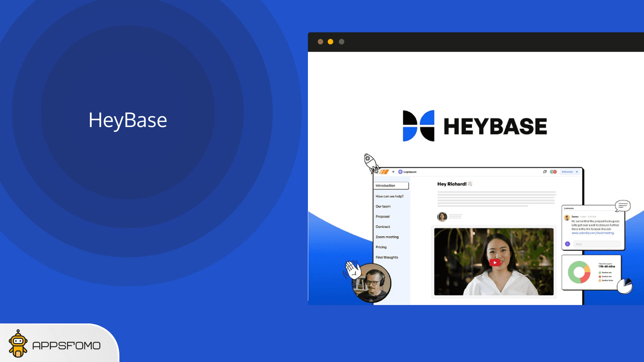
Task: Click the AppsFomo robot logo
Action: click(18, 344)
